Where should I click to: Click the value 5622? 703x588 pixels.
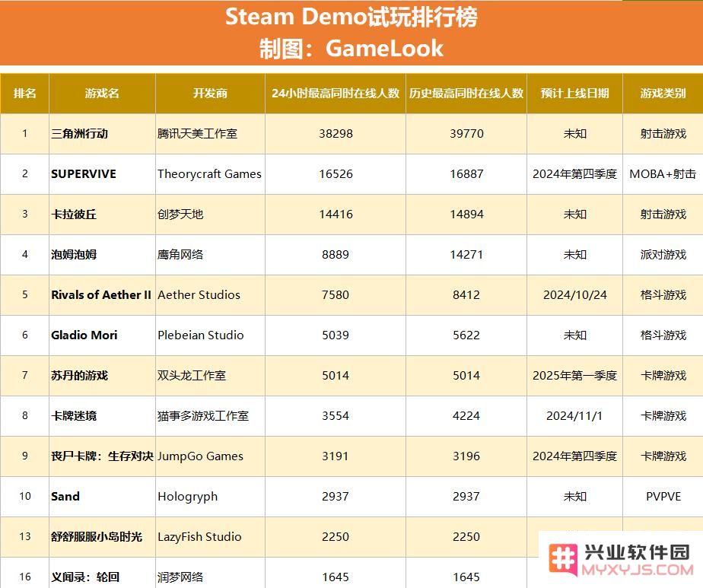466,335
